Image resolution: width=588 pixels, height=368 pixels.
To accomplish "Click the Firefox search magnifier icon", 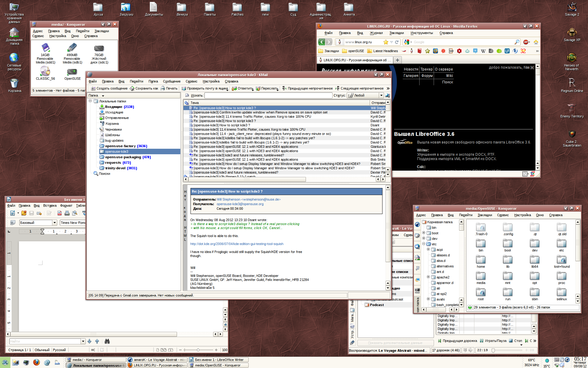I will pos(517,42).
